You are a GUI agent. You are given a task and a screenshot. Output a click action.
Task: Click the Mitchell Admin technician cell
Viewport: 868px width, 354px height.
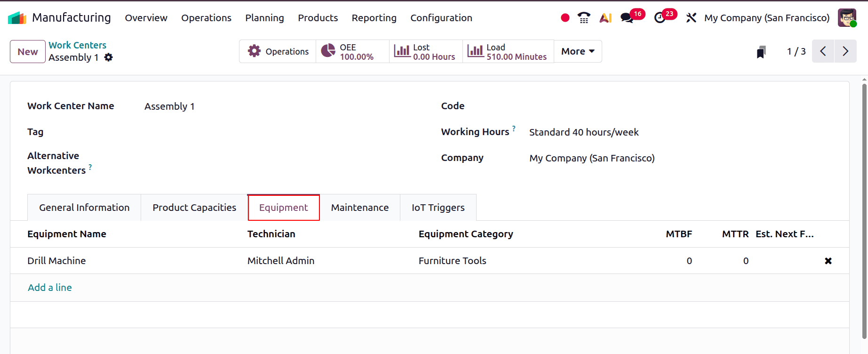click(281, 261)
